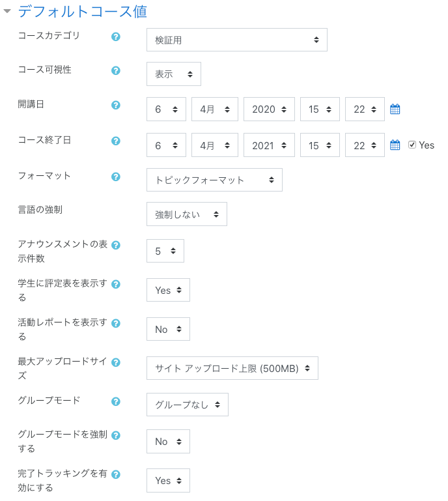Viewport: 448px width, 501px height.
Task: Click the 開講日 calendar picker icon
Action: [395, 109]
